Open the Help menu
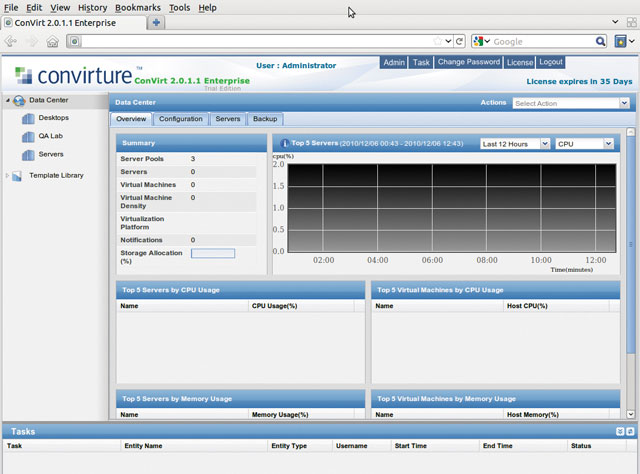This screenshot has width=640, height=474. tap(207, 7)
